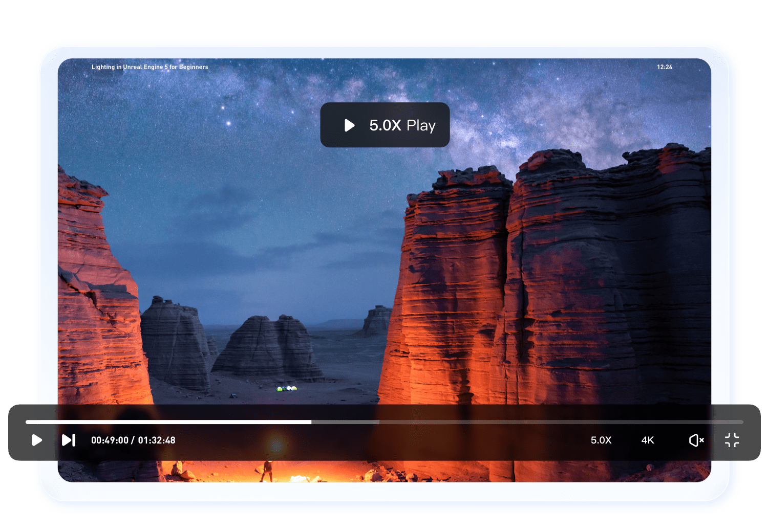
Task: Click the '5.0X Play' text in the overlay
Action: tap(402, 125)
